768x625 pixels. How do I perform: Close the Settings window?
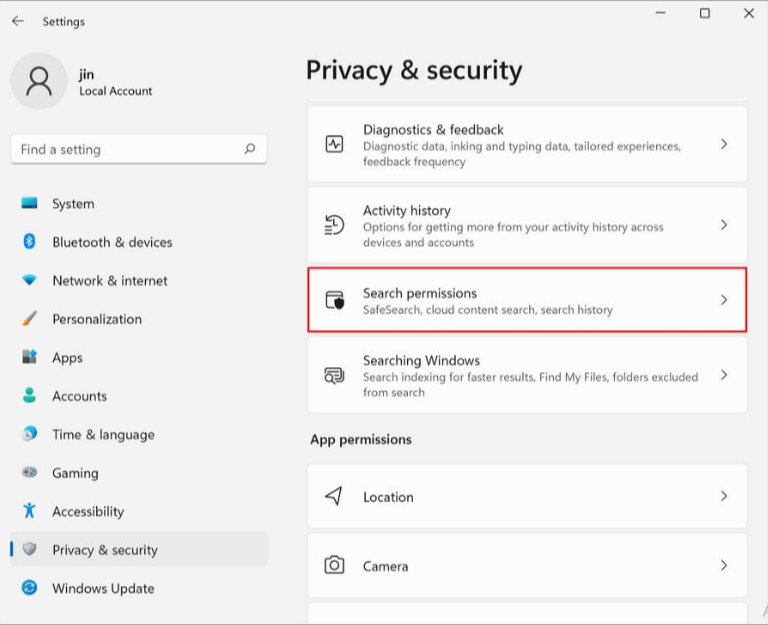point(748,13)
